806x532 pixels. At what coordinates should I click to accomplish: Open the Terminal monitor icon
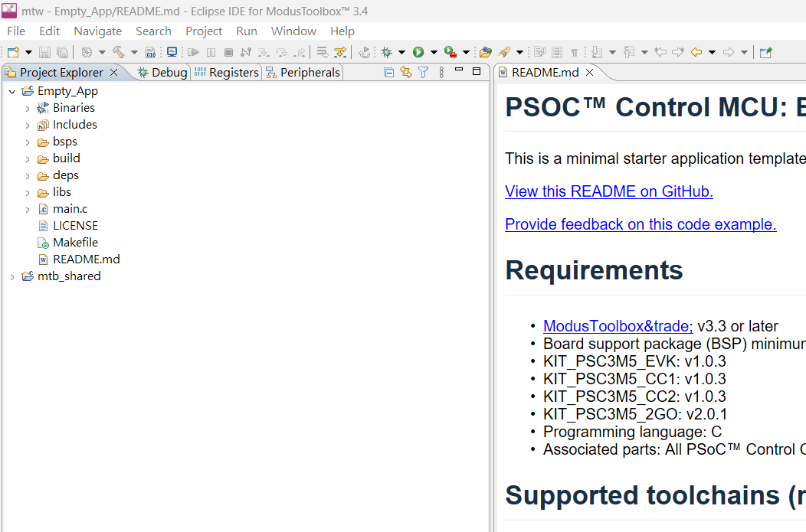point(172,52)
